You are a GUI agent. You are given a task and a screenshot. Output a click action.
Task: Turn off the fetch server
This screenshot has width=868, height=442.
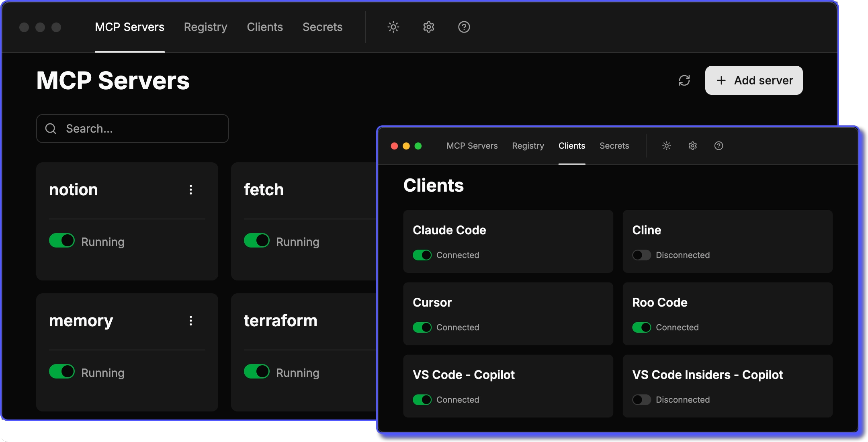coord(257,240)
